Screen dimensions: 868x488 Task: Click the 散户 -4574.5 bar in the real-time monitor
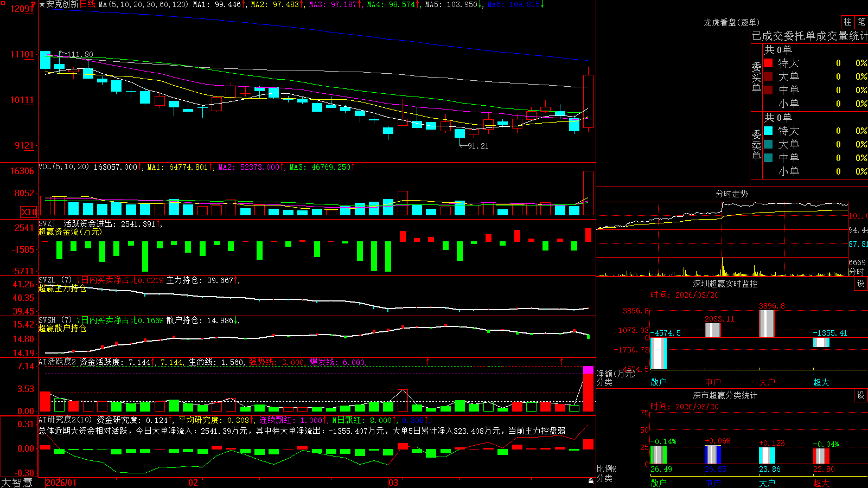pos(659,353)
